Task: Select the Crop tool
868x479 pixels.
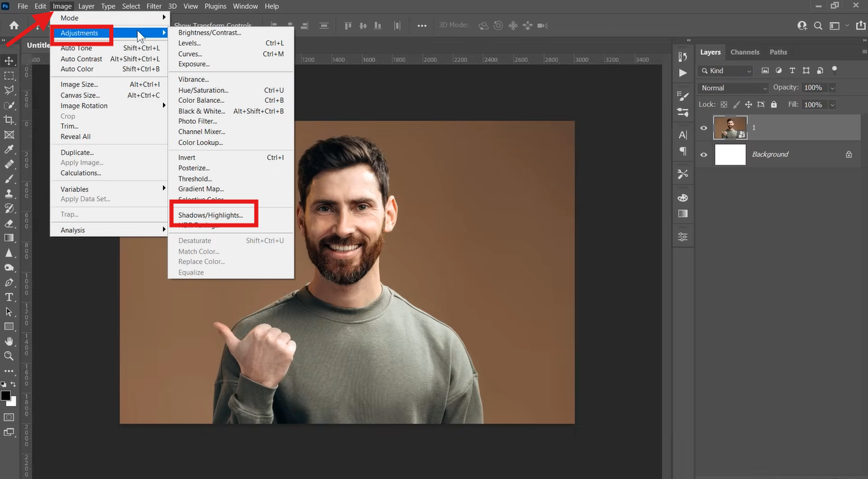Action: coord(10,119)
